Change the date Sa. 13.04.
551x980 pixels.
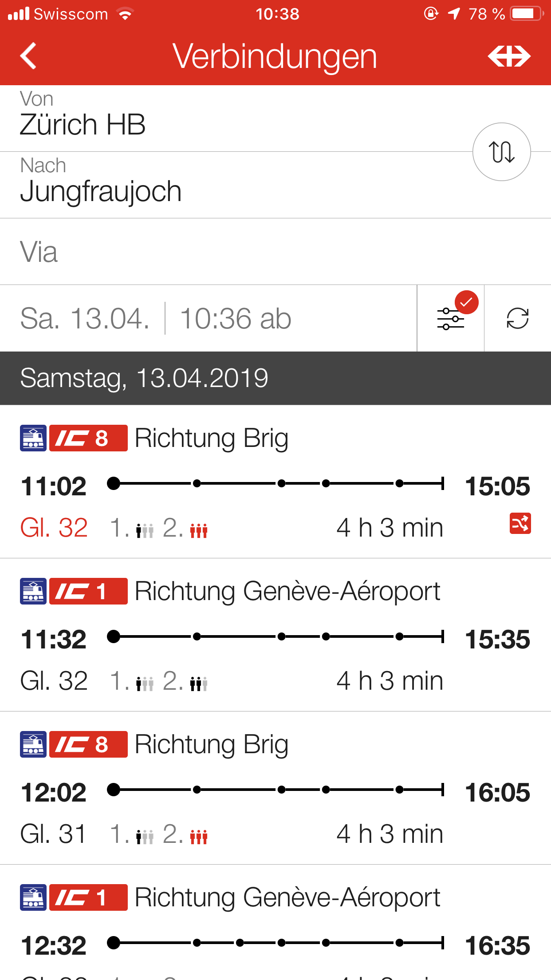(x=85, y=318)
